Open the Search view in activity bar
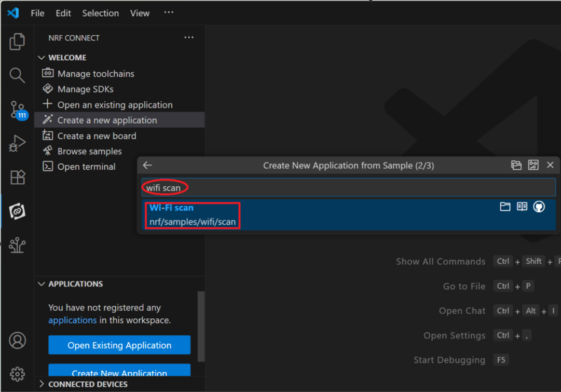Viewport: 561px width, 392px height. pyautogui.click(x=17, y=75)
